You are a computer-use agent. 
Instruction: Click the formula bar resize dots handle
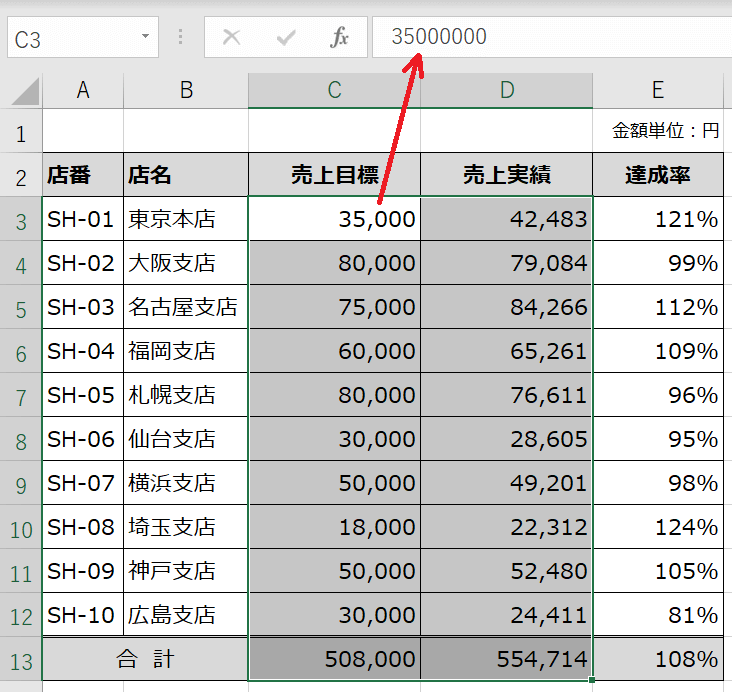point(180,38)
